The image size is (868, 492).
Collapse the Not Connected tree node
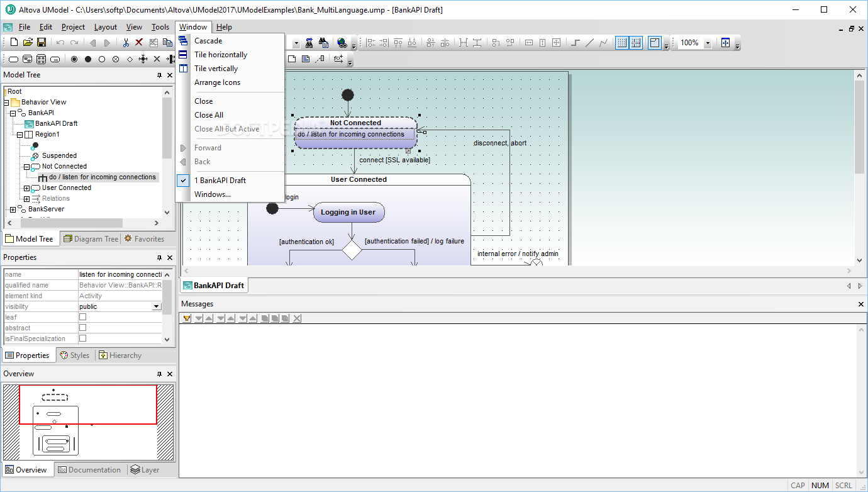[x=26, y=167]
